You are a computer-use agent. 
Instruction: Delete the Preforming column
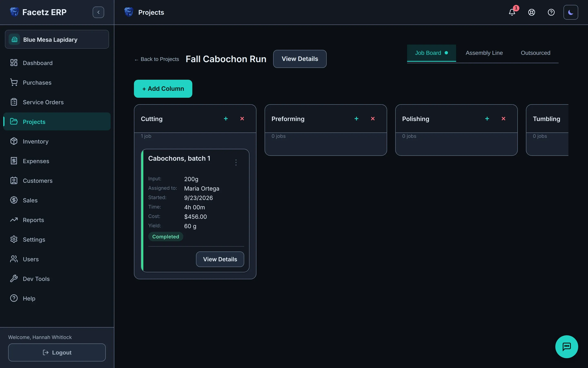click(373, 119)
